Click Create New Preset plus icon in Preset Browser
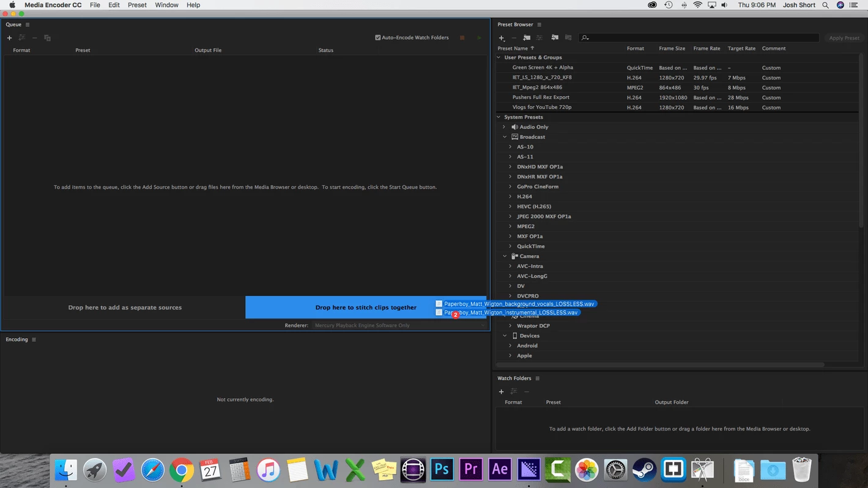The width and height of the screenshot is (868, 488). [502, 38]
